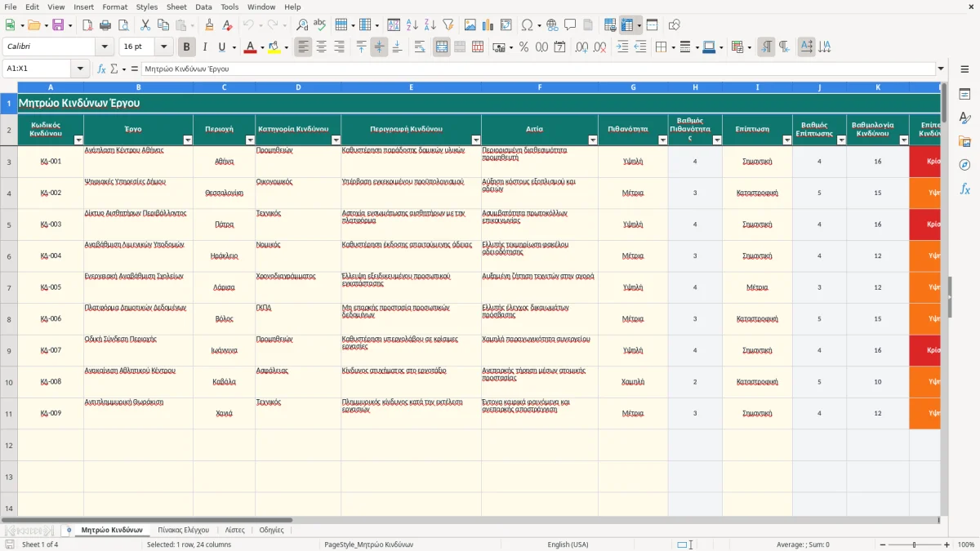Toggle Freeze Rows and Columns
Screen dimensions: 980x551
pyautogui.click(x=627, y=25)
